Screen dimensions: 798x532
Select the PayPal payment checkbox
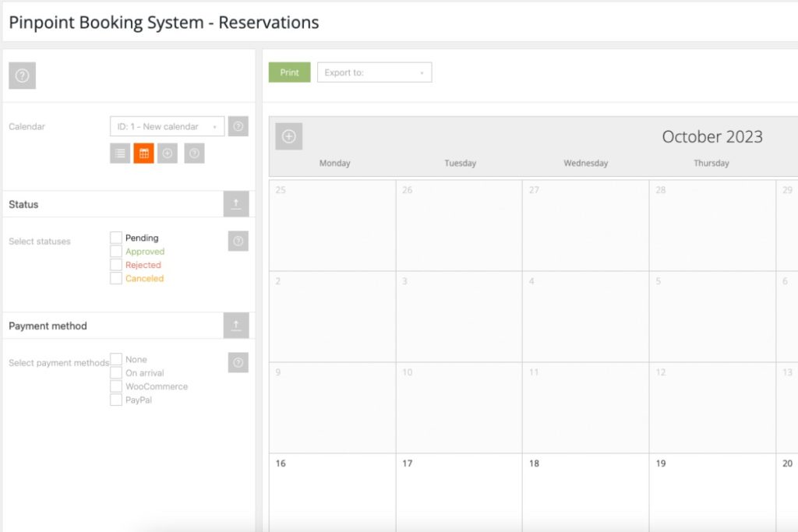[116, 400]
